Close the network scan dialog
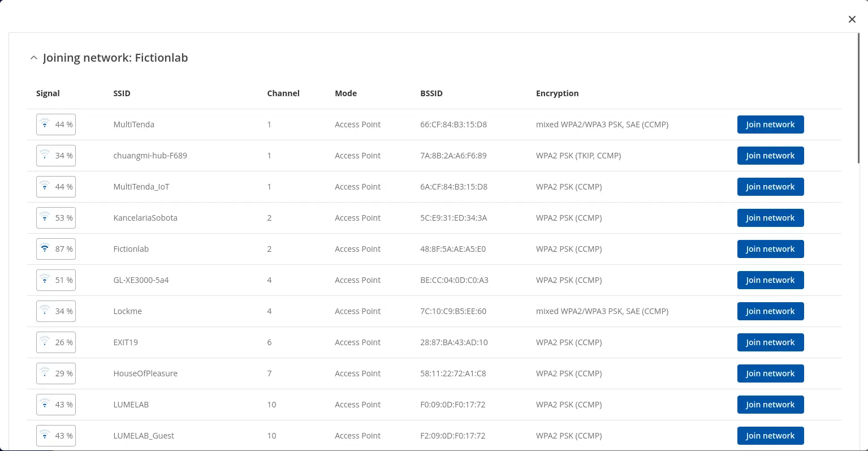Screen dimensions: 868x451 click(852, 19)
